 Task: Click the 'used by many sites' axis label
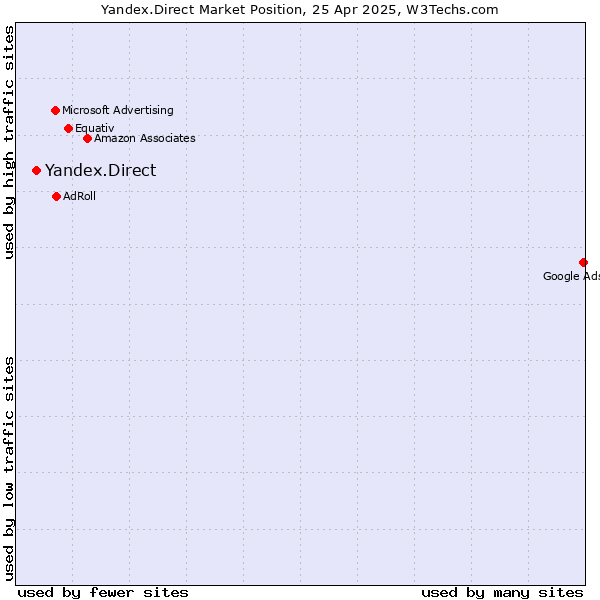(x=502, y=593)
